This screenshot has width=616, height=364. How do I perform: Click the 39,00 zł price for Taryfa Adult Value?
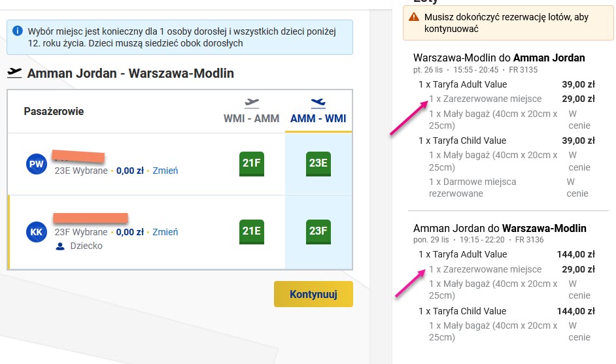(578, 84)
